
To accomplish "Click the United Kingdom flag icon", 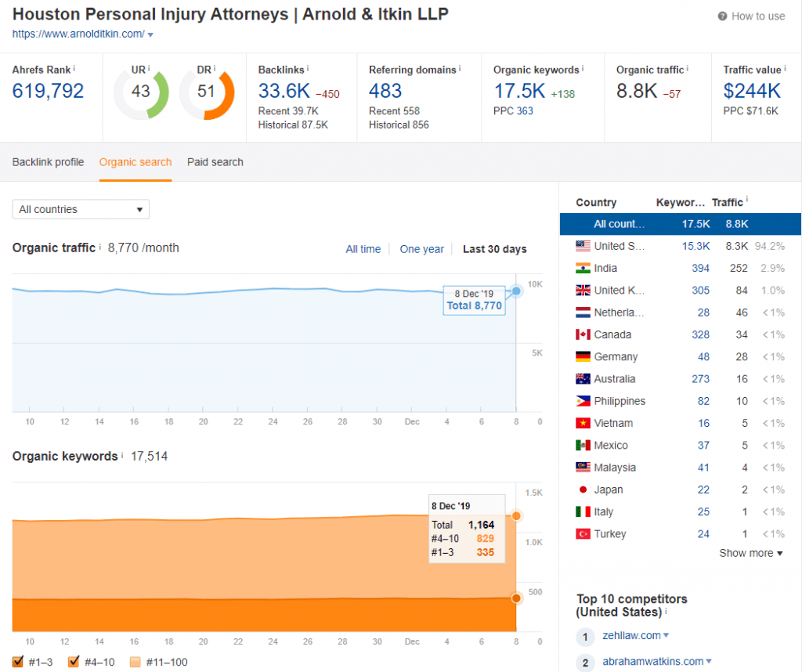I will 583,290.
